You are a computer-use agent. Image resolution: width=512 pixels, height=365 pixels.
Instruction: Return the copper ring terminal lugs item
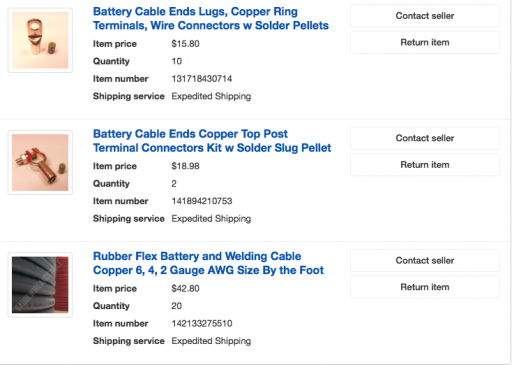pyautogui.click(x=425, y=42)
